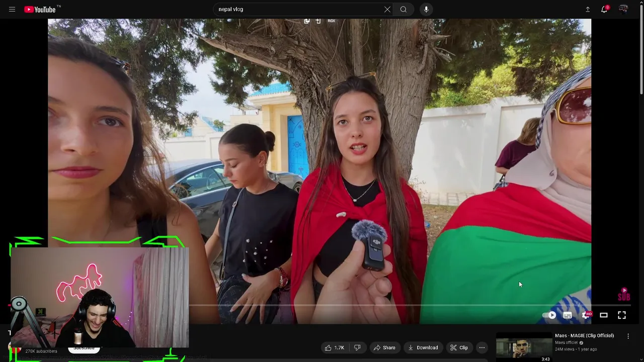Clear the search box text
The height and width of the screenshot is (362, 644).
[x=387, y=10]
